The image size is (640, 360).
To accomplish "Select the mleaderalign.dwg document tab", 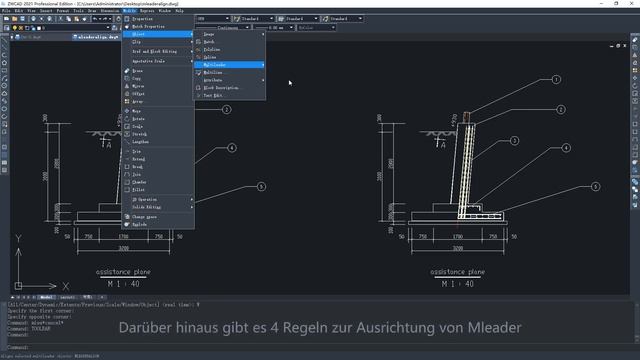I will click(x=97, y=37).
